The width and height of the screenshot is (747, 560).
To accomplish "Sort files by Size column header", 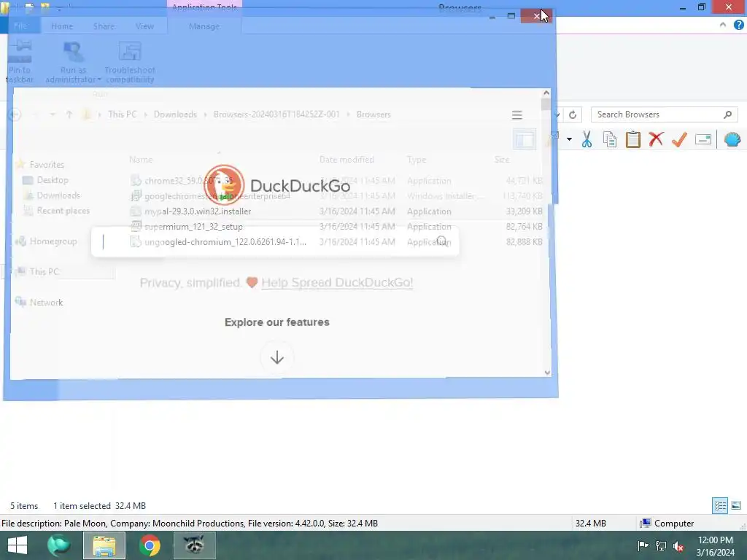I will click(x=502, y=160).
